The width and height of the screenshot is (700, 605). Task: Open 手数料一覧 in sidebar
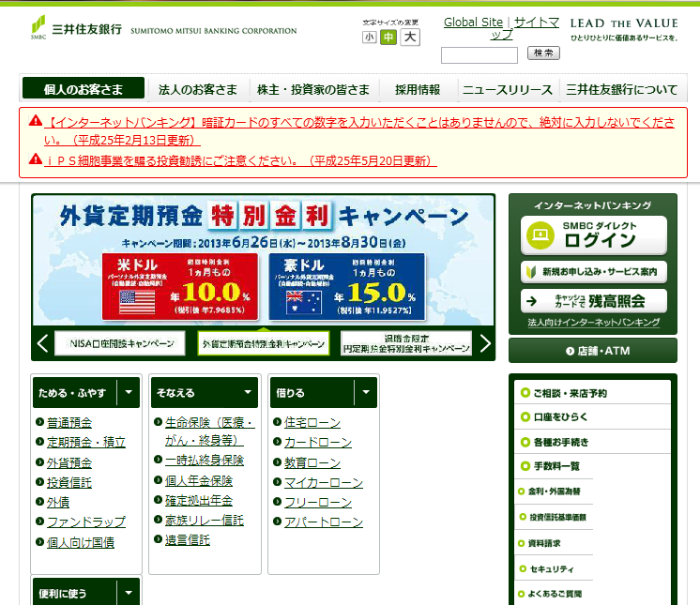coord(593,466)
